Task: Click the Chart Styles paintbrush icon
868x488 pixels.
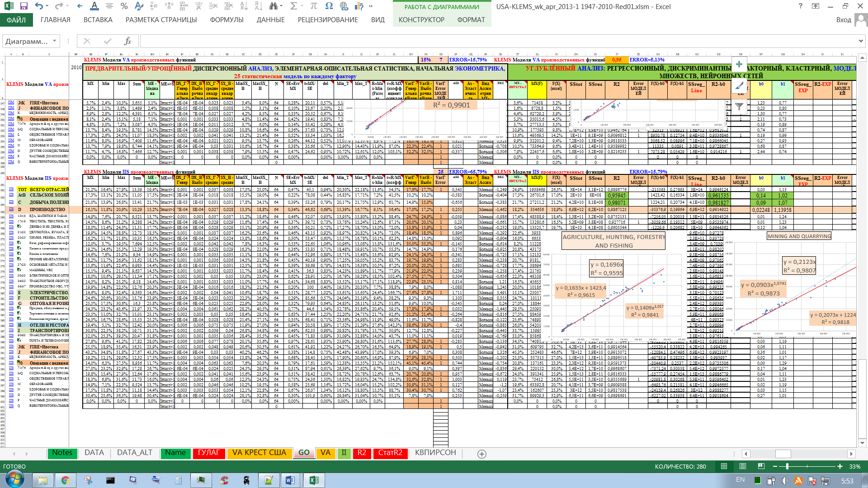Action: (x=739, y=85)
